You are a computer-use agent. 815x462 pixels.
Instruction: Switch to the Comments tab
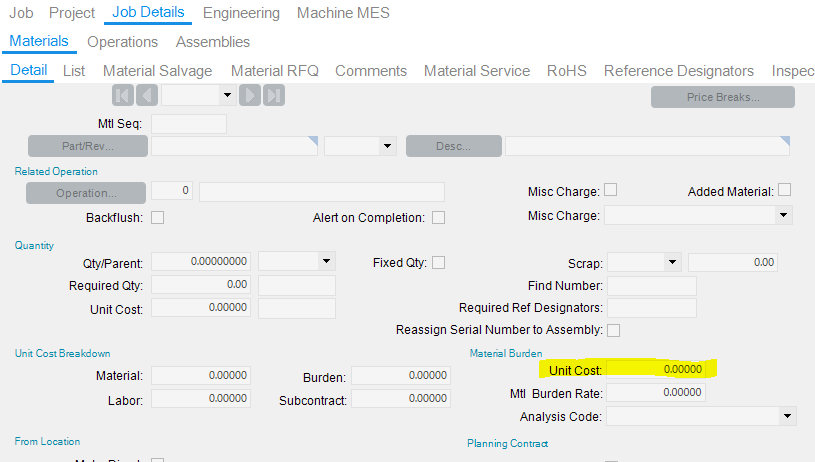tap(371, 71)
